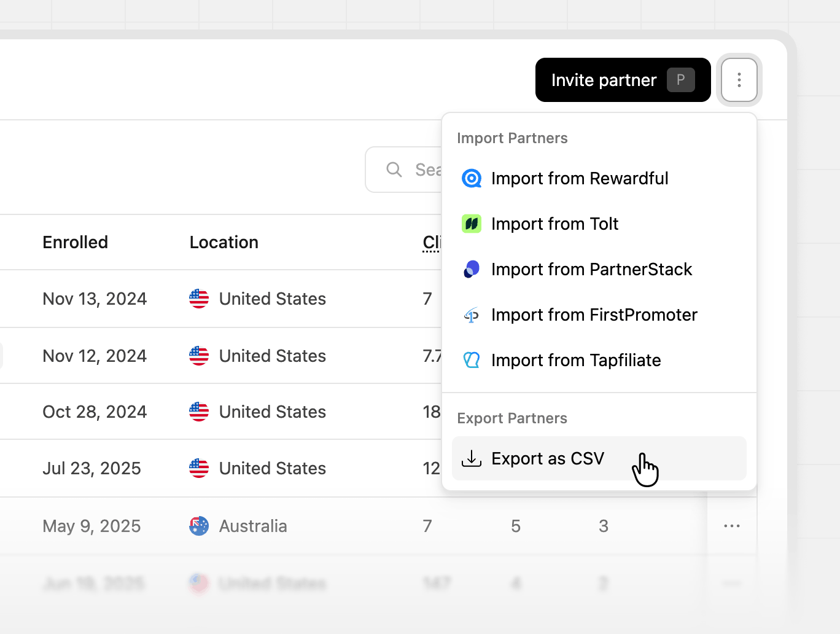Click Export as CSV

click(599, 458)
